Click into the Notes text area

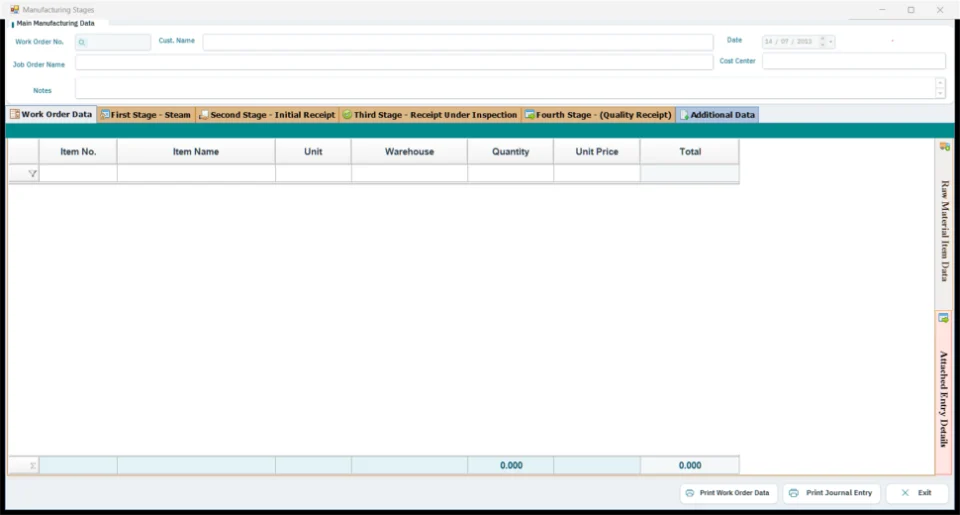coord(505,88)
